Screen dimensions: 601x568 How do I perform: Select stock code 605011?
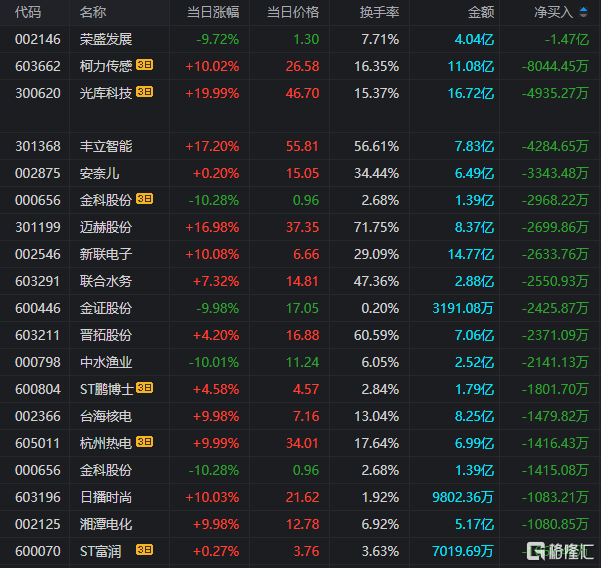[38, 443]
